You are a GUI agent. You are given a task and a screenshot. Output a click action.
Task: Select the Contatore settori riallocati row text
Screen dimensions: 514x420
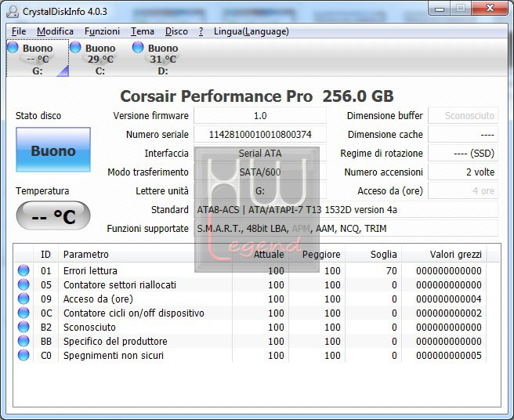(120, 285)
